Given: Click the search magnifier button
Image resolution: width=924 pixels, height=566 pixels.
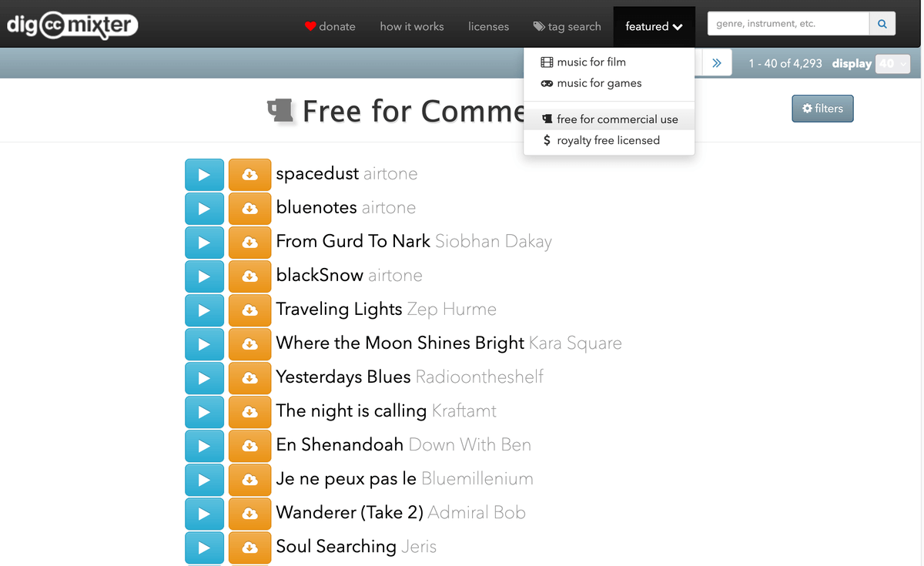Looking at the screenshot, I should 882,24.
